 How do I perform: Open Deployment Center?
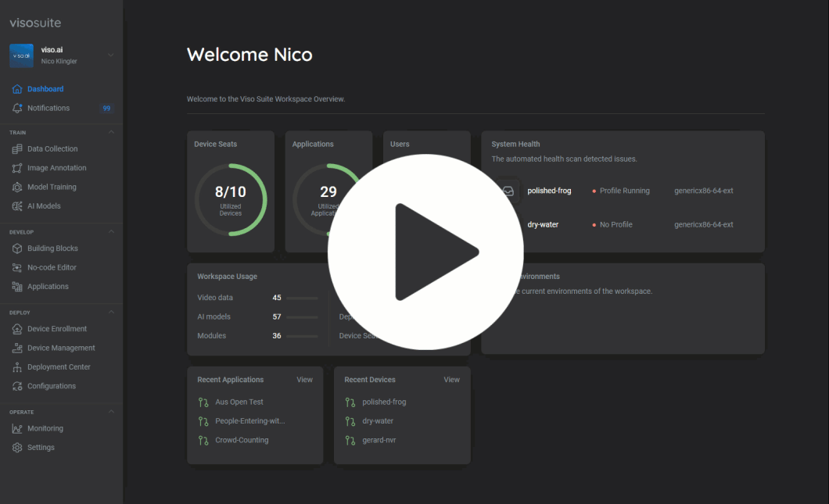click(59, 366)
